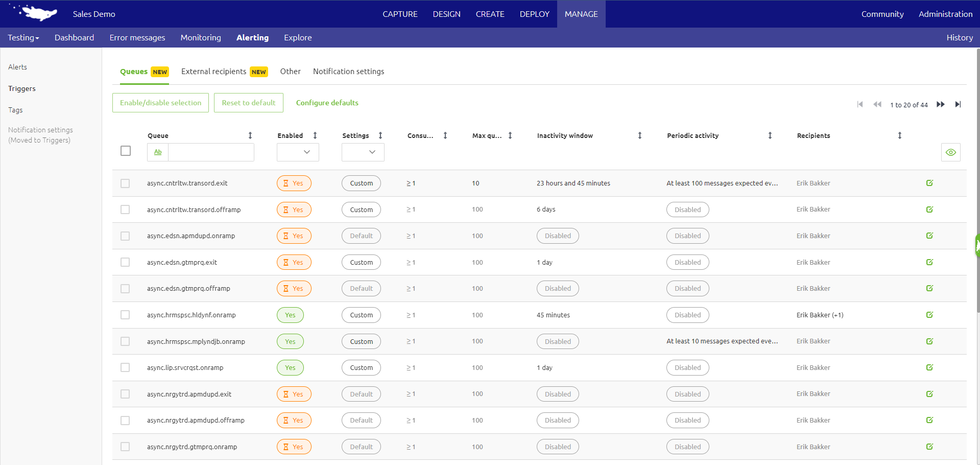
Task: Open the Settings filter dropdown
Action: tap(363, 152)
